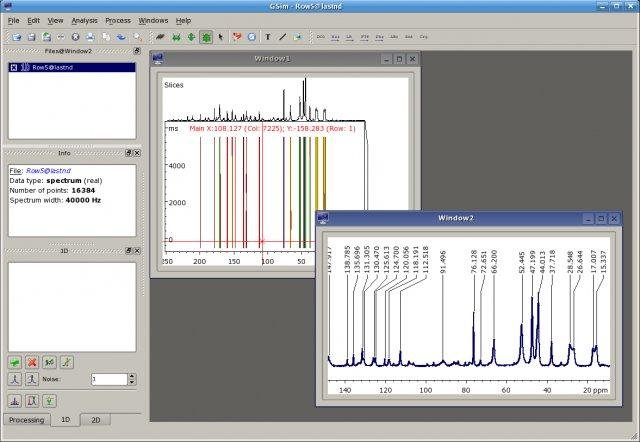The height and width of the screenshot is (442, 640).
Task: Float the Info dock panel
Action: point(130,153)
